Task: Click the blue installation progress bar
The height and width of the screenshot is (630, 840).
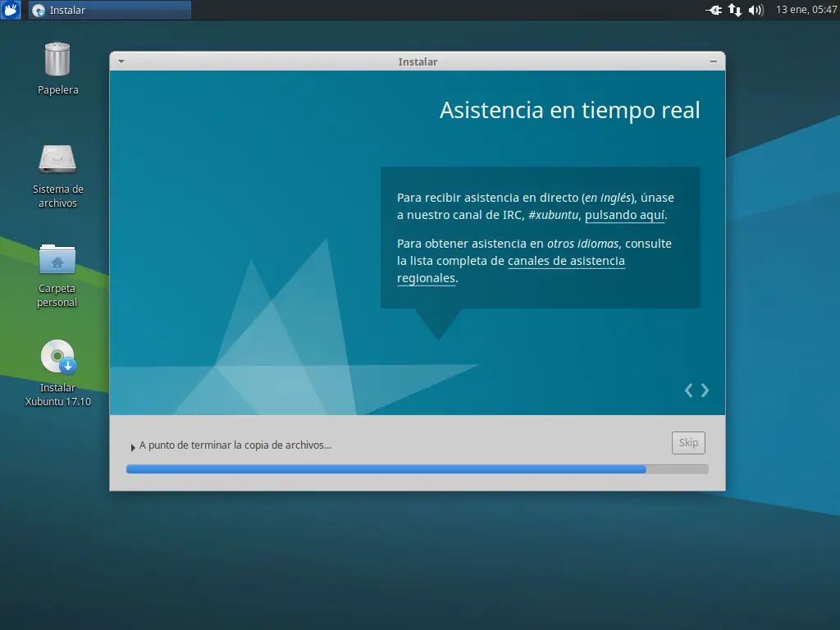Action: pyautogui.click(x=418, y=469)
